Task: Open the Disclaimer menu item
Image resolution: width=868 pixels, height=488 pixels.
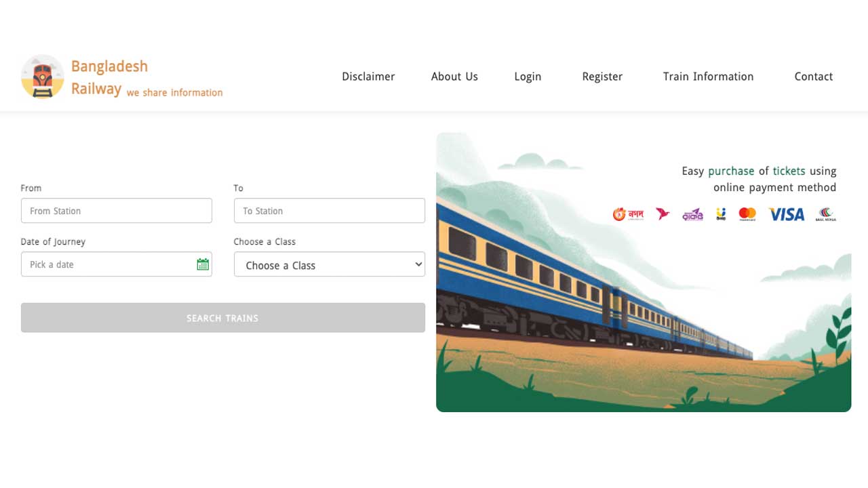Action: (368, 77)
